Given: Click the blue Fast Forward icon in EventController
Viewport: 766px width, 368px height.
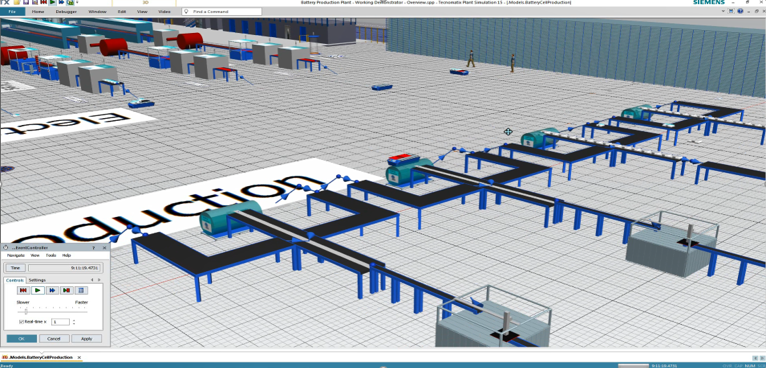Looking at the screenshot, I should (52, 290).
